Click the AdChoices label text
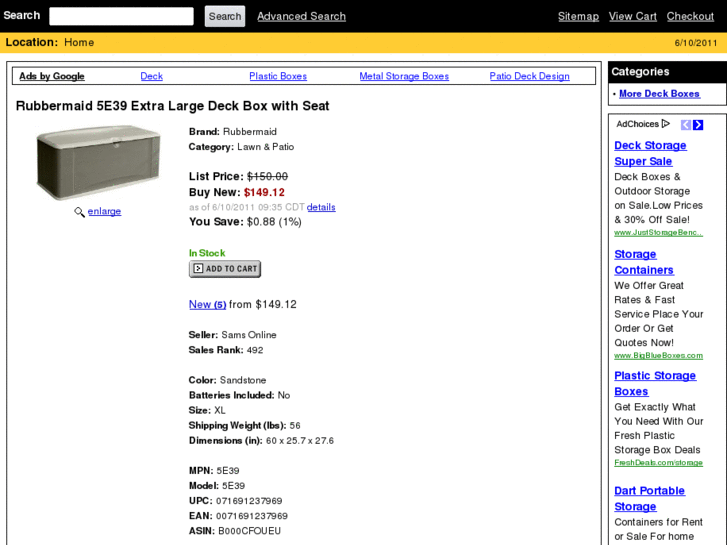This screenshot has width=727, height=545. [638, 124]
